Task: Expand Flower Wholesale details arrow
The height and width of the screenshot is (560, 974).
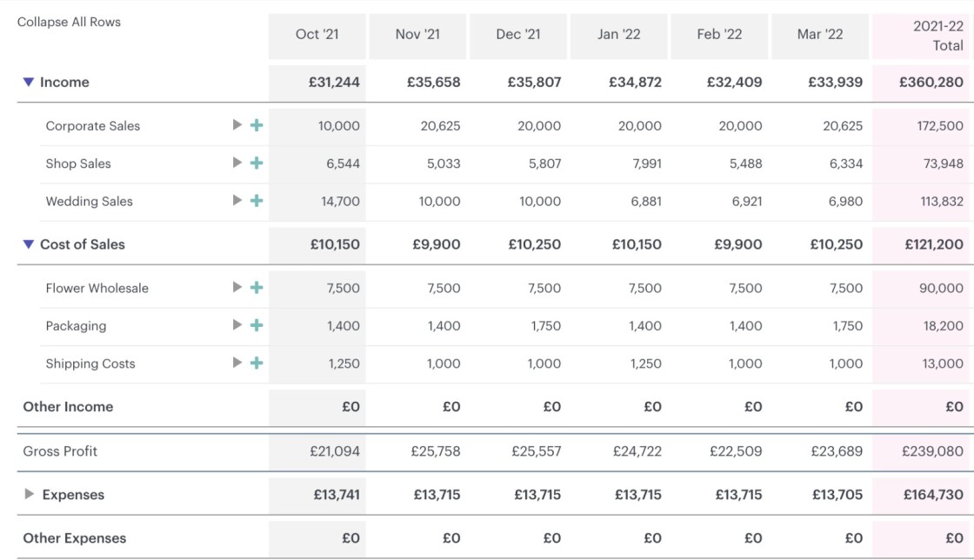Action: (x=237, y=288)
